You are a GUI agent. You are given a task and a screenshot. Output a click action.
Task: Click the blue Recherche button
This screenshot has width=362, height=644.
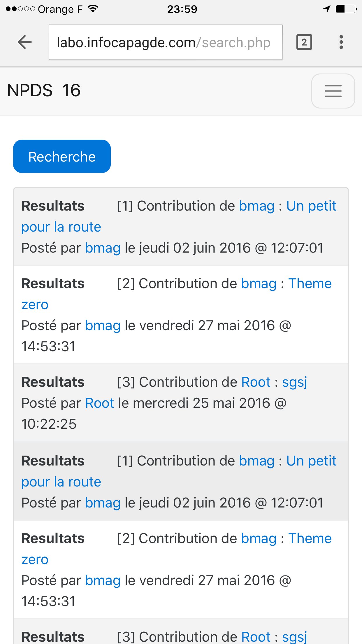click(62, 156)
